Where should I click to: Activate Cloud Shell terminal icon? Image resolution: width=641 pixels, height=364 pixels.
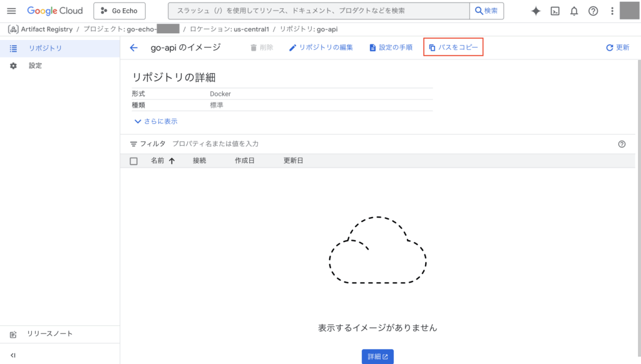[x=555, y=11]
